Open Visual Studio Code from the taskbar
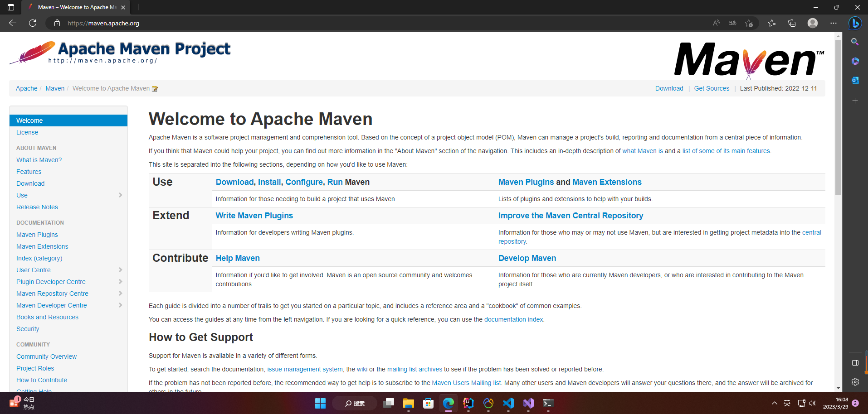 tap(508, 403)
